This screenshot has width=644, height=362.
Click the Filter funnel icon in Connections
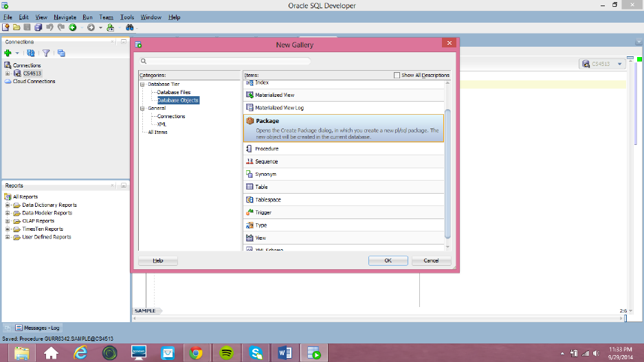46,53
